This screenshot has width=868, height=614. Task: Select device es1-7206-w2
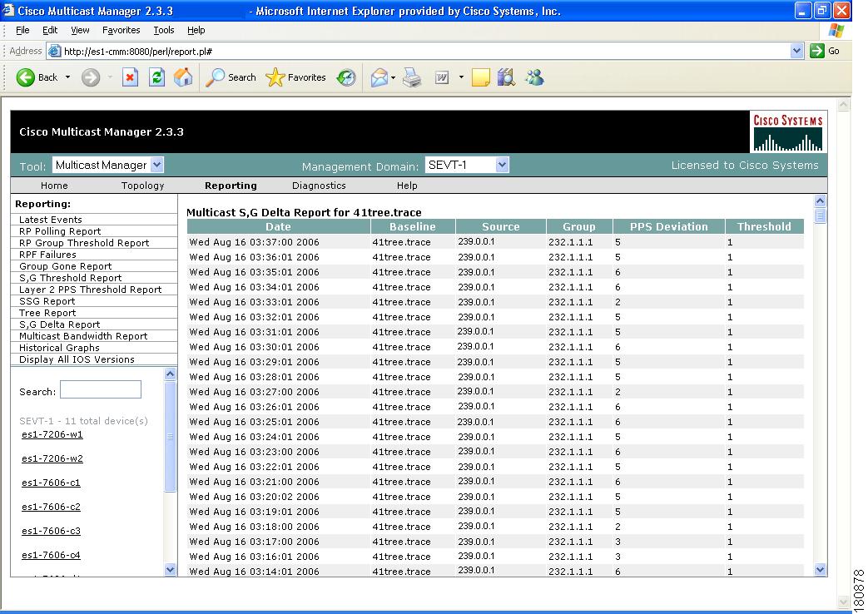coord(52,458)
